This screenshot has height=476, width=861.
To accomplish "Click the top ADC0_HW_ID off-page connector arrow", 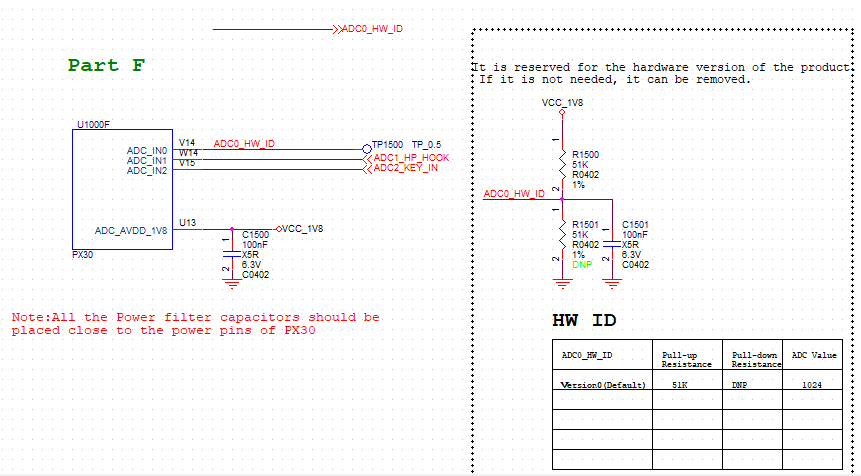I will point(337,29).
